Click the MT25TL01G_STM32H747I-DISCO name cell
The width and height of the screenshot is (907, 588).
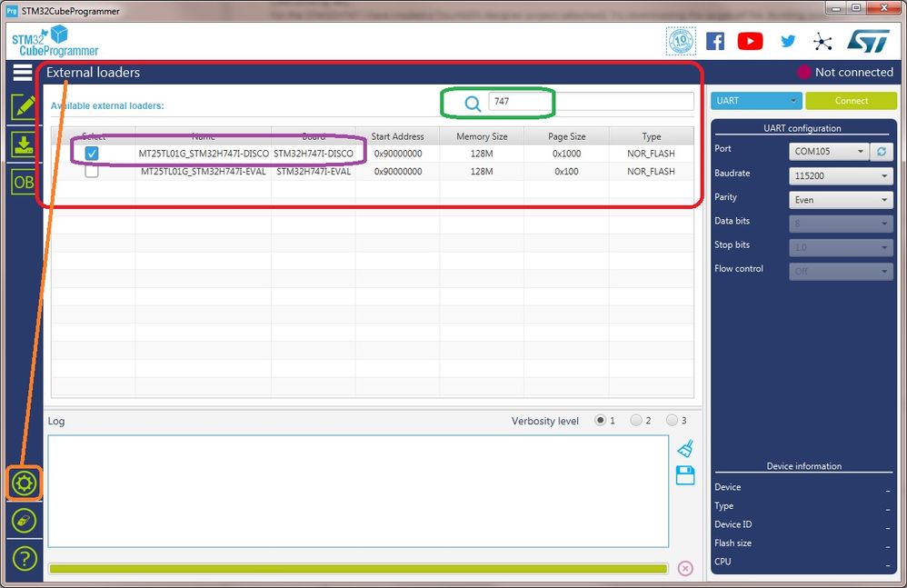pos(204,154)
